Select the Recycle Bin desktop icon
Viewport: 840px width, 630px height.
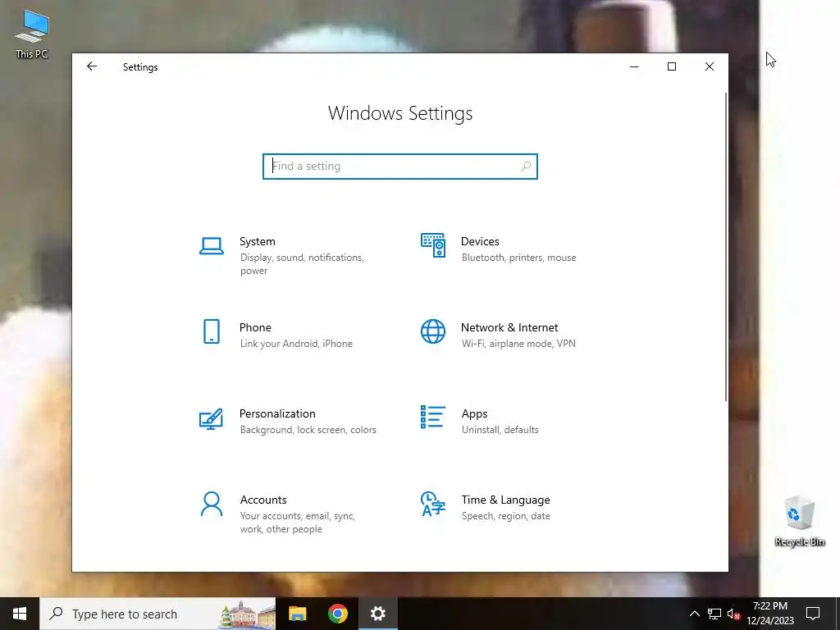click(800, 521)
